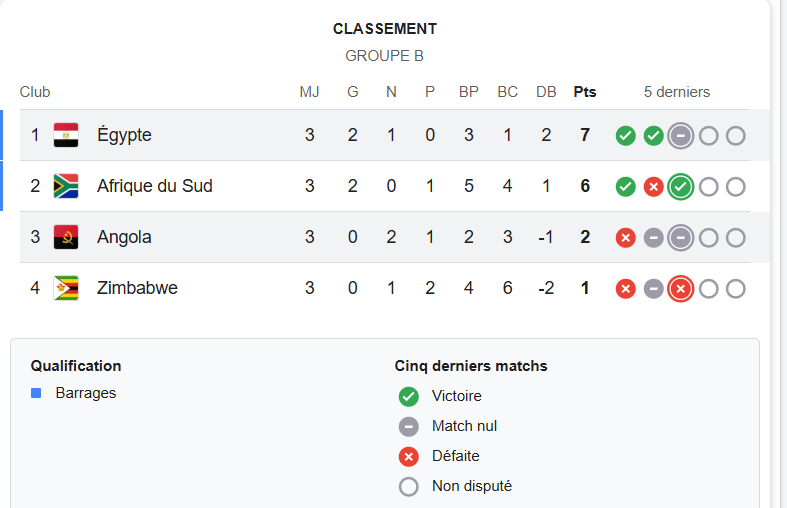Click Victoire legend icon
787x508 pixels.
tap(408, 396)
